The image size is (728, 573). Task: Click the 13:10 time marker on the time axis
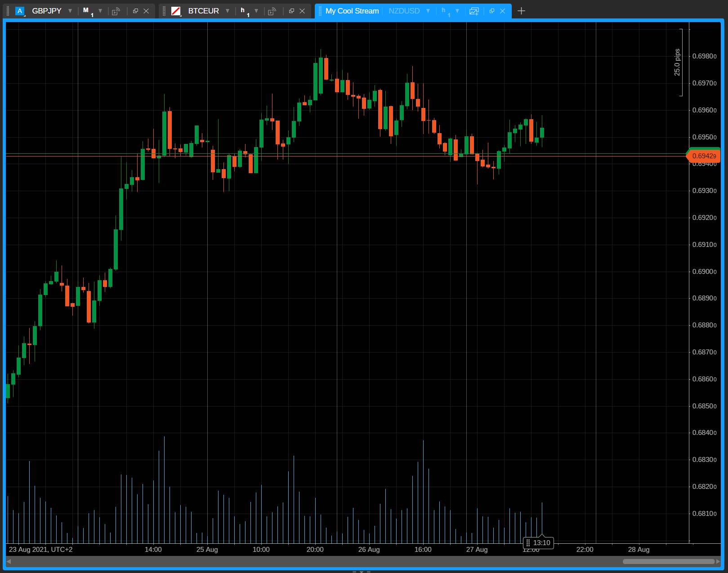[x=539, y=543]
